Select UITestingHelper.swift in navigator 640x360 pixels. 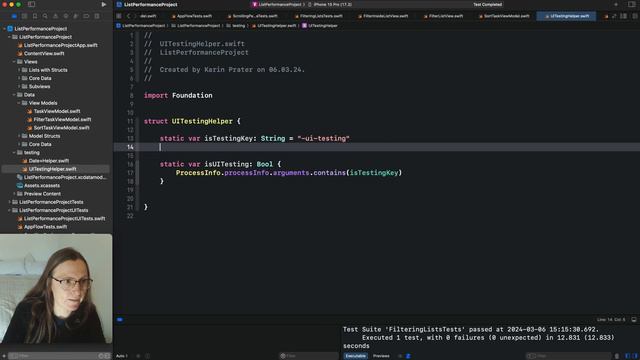click(49, 169)
